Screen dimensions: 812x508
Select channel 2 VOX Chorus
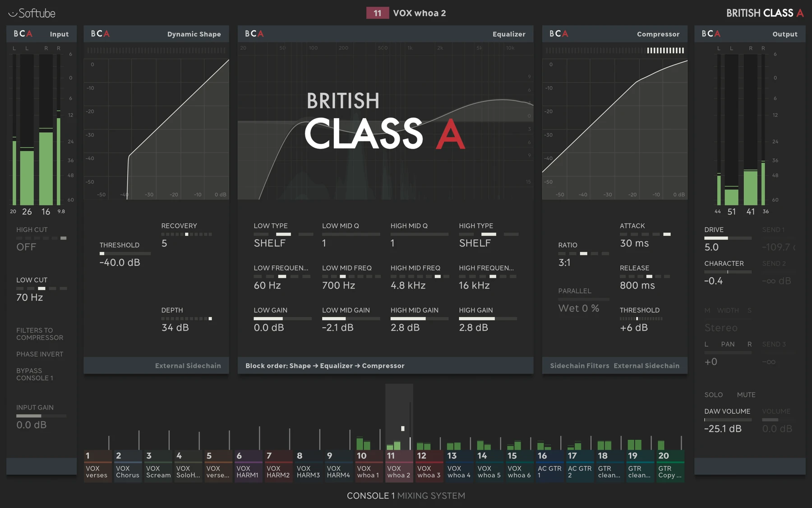pyautogui.click(x=128, y=466)
